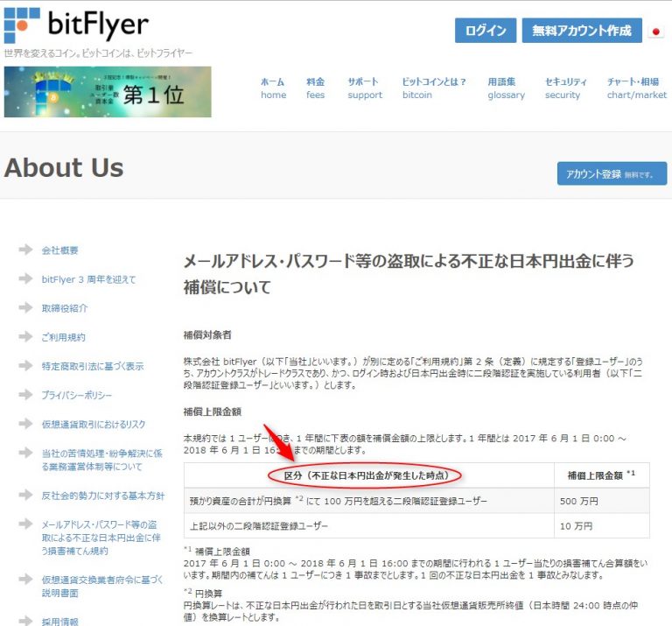The height and width of the screenshot is (626, 672).
Task: Click the 無料アカウント作成 button
Action: click(582, 31)
